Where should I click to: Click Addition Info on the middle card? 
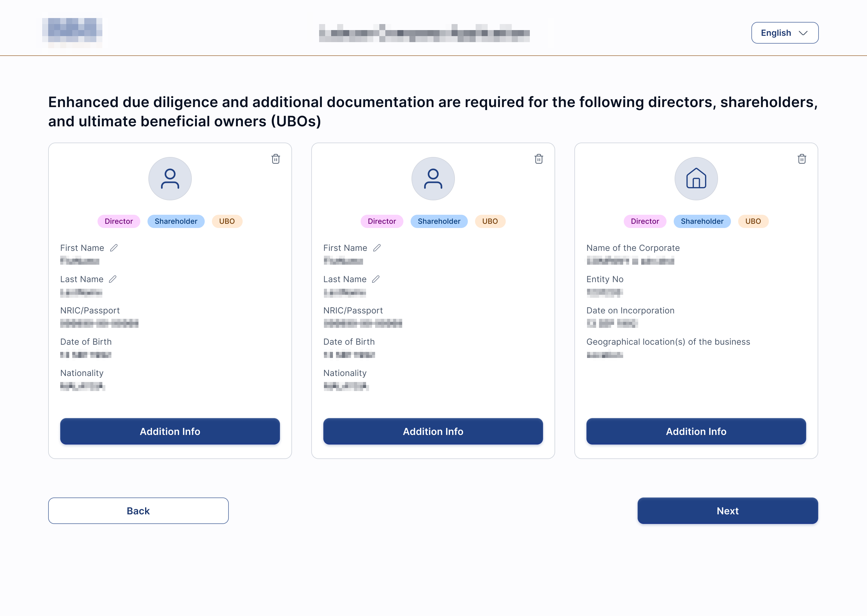433,431
